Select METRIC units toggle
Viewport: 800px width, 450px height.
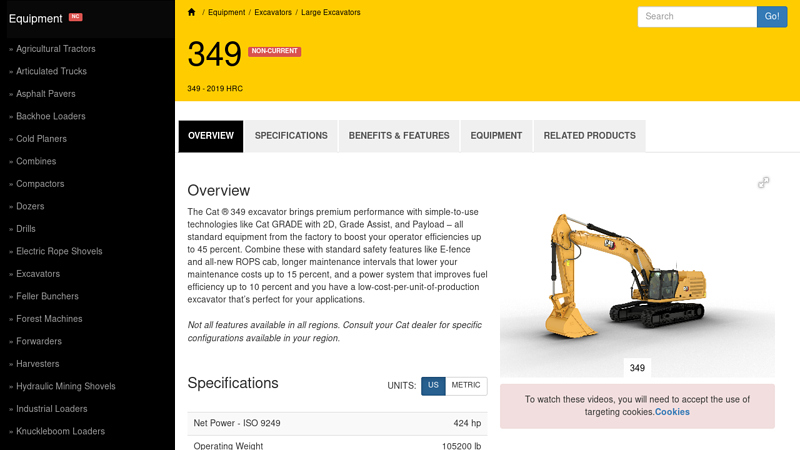pos(466,386)
